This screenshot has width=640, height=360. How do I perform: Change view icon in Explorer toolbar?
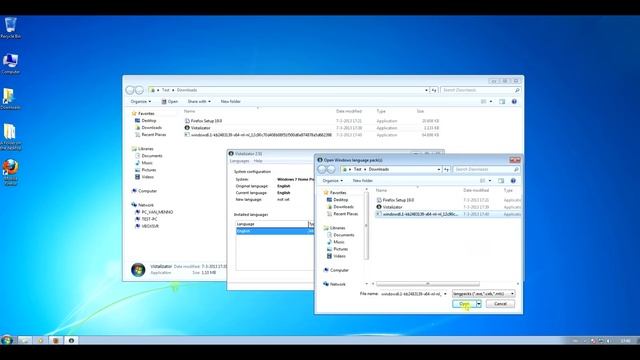pos(484,102)
